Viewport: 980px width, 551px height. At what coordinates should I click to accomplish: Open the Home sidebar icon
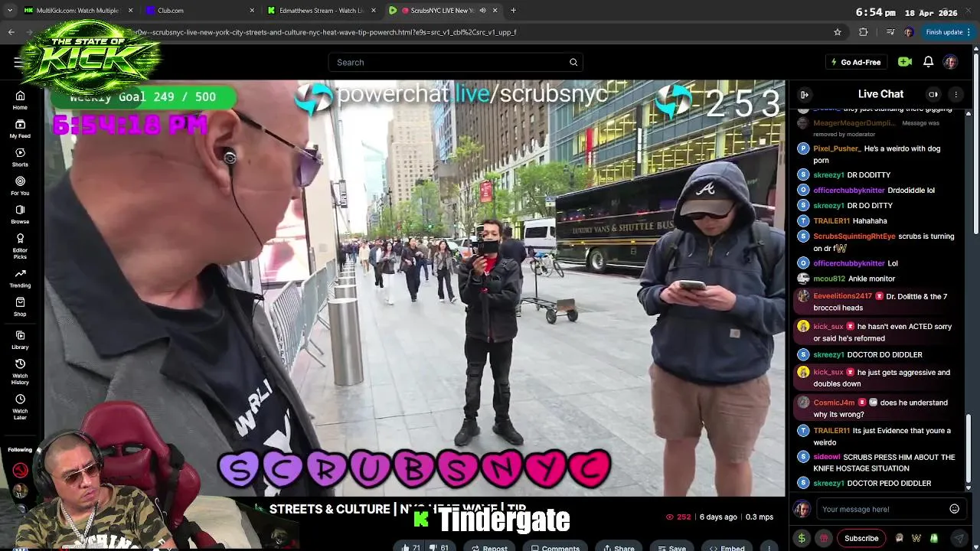tap(20, 100)
